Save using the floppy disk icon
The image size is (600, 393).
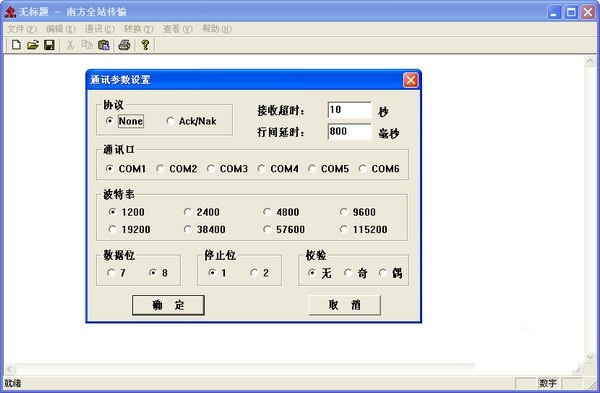(49, 45)
